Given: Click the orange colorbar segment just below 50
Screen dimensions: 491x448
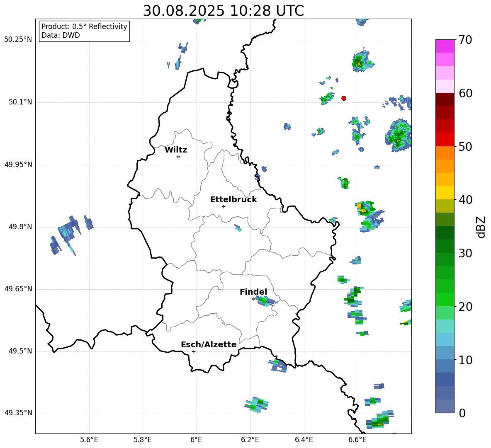Looking at the screenshot, I should 445,153.
